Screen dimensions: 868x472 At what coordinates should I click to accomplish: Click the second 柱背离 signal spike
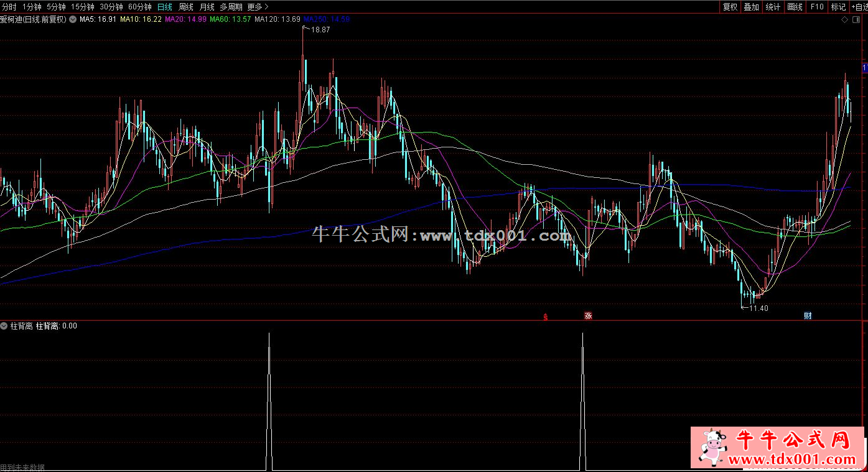tap(582, 401)
